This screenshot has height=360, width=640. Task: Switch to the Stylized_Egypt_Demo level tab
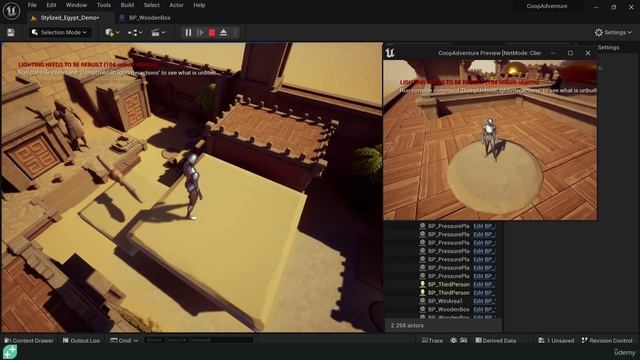[x=70, y=18]
